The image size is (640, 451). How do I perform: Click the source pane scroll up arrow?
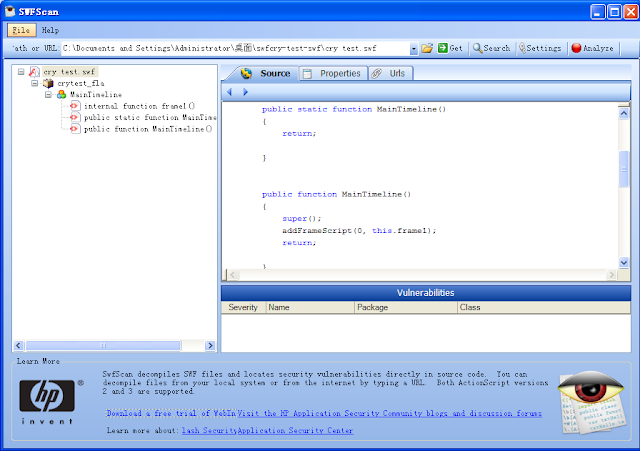point(623,113)
